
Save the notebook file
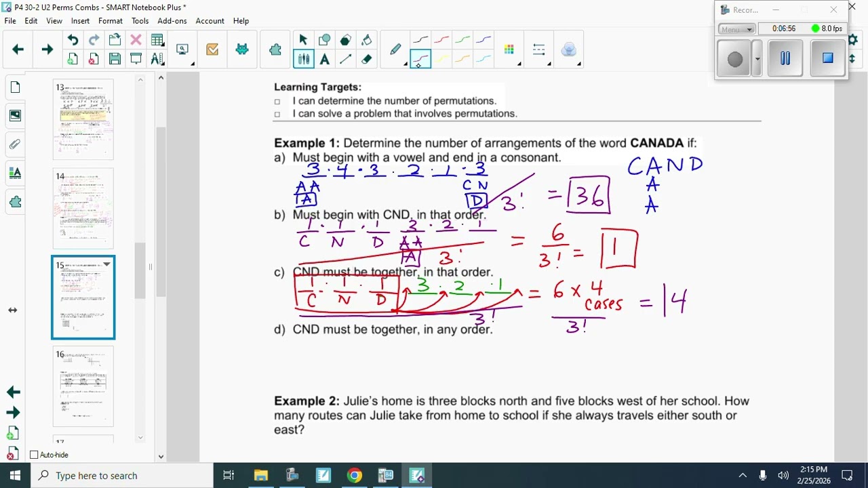click(115, 59)
